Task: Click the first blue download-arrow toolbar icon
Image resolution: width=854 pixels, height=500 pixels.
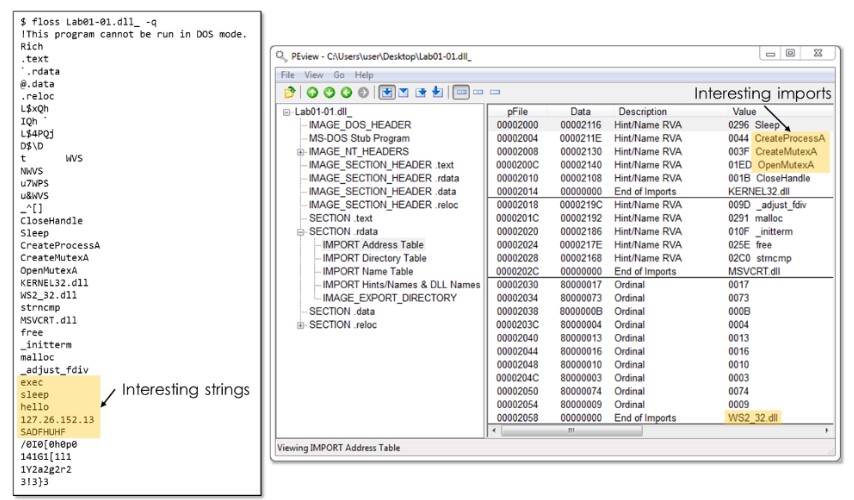Action: (x=387, y=92)
